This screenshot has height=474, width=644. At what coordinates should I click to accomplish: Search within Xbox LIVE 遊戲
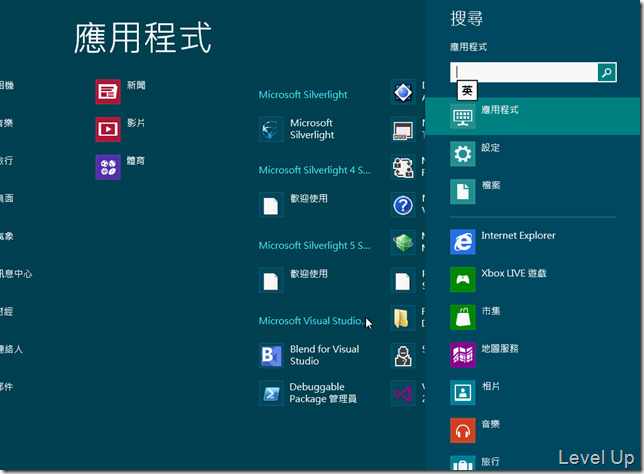click(532, 280)
